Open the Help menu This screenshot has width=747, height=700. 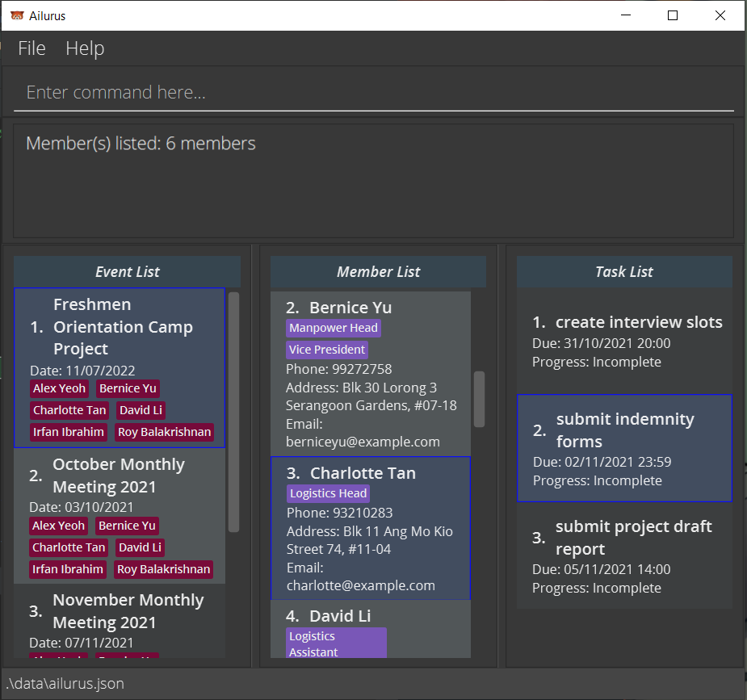pyautogui.click(x=85, y=48)
